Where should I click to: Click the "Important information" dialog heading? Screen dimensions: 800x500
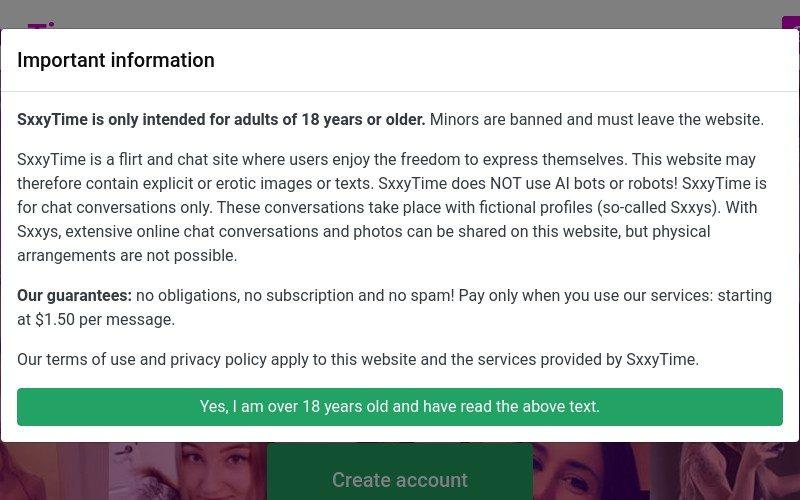pos(116,60)
